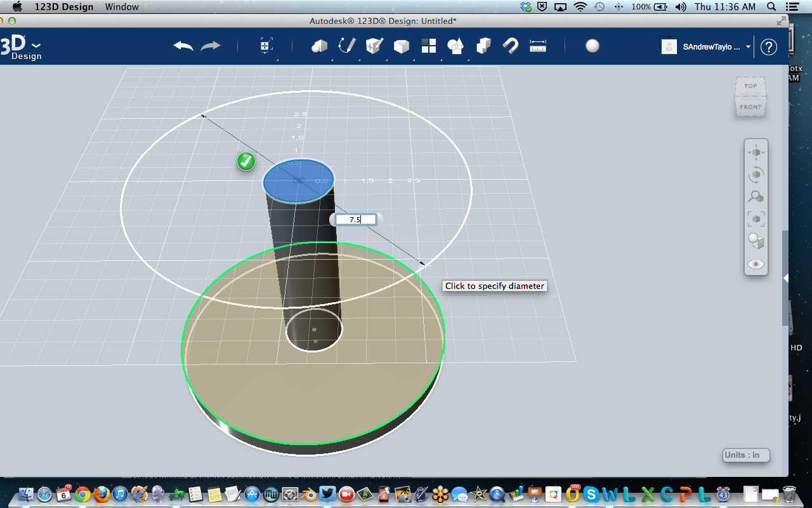The height and width of the screenshot is (508, 812).
Task: Open the App Store from the Dock
Action: click(252, 494)
